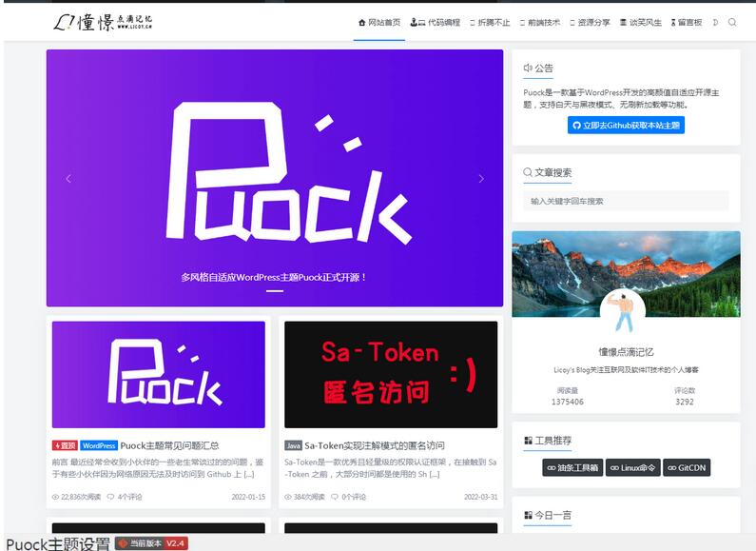Open the post Puock主题常见问题汇总

pyautogui.click(x=169, y=445)
